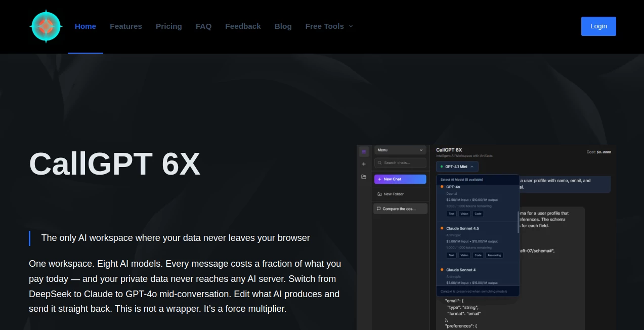
Task: Click the CallGPT compass logo
Action: coord(46,26)
